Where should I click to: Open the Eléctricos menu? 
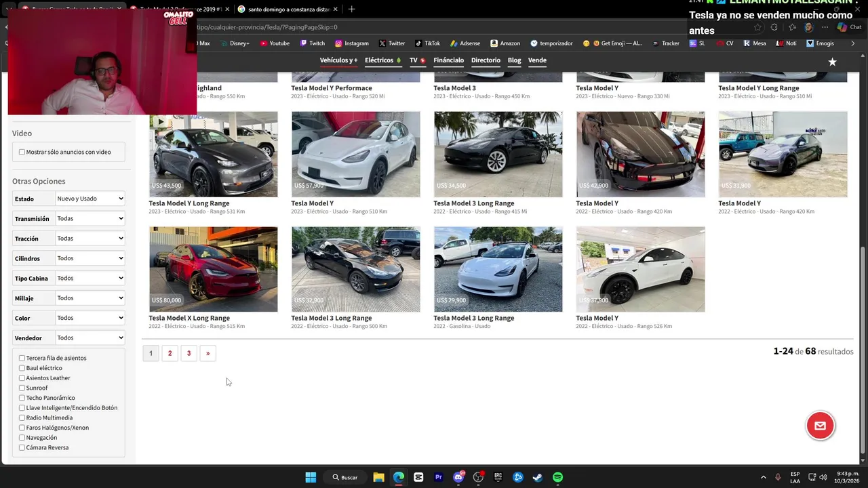pos(382,60)
